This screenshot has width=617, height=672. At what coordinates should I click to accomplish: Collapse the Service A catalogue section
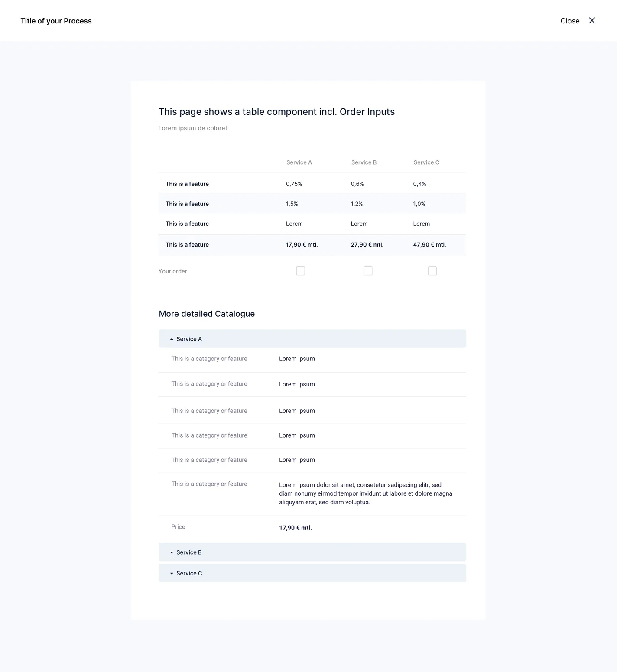point(312,339)
